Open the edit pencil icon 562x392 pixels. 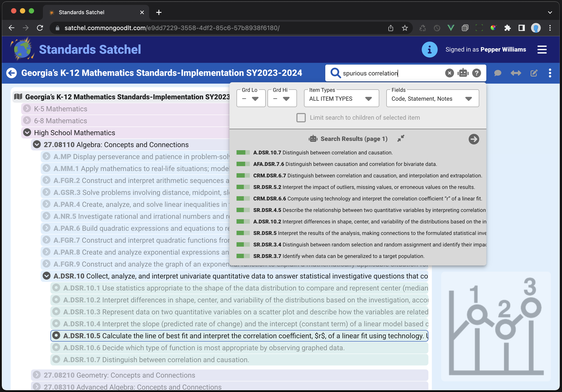tap(534, 73)
